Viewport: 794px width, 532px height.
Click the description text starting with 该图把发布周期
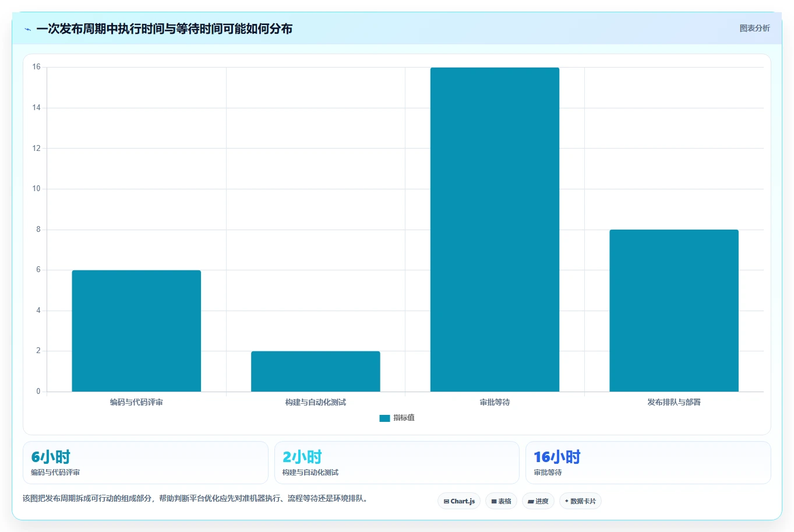coord(196,499)
